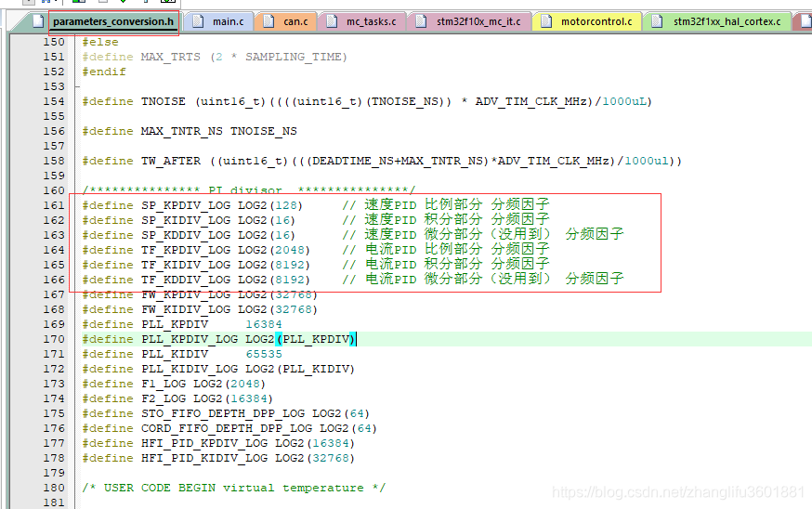Click the "LOG2(2048)" value on line 164

pos(274,250)
